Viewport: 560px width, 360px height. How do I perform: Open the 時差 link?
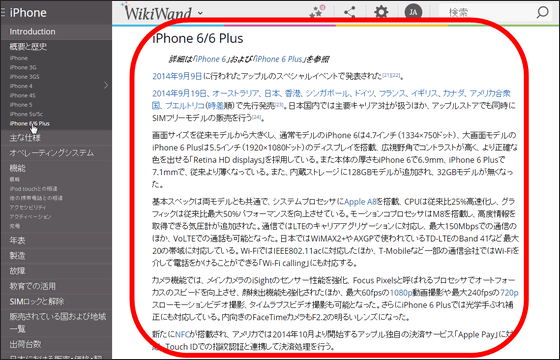215,106
